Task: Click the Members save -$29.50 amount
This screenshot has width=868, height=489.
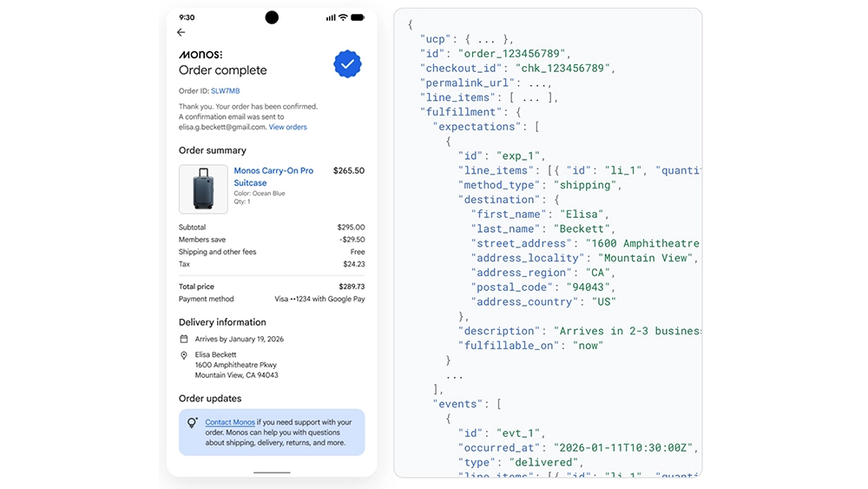Action: click(x=352, y=239)
